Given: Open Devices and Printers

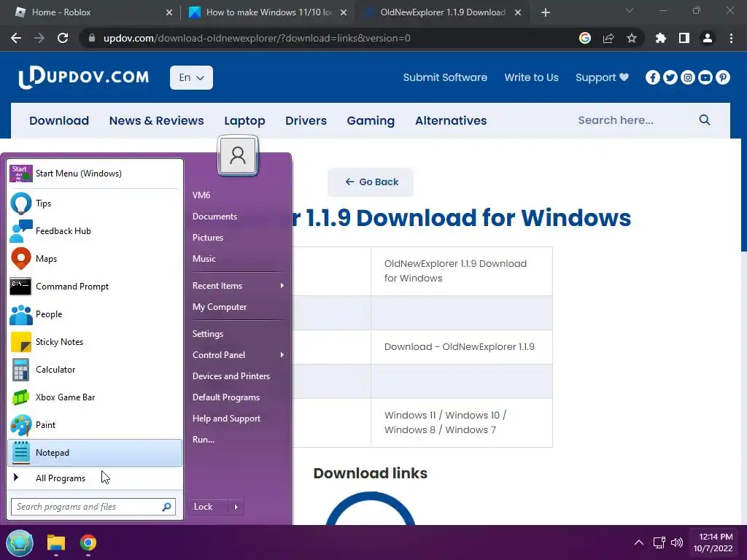Looking at the screenshot, I should (231, 376).
